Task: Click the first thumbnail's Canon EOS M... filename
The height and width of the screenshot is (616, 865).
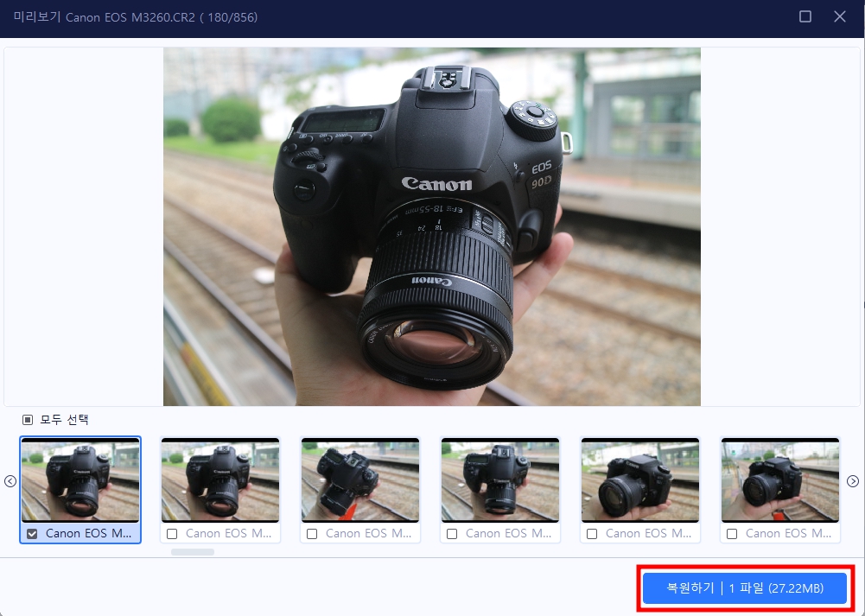Action: pos(89,534)
